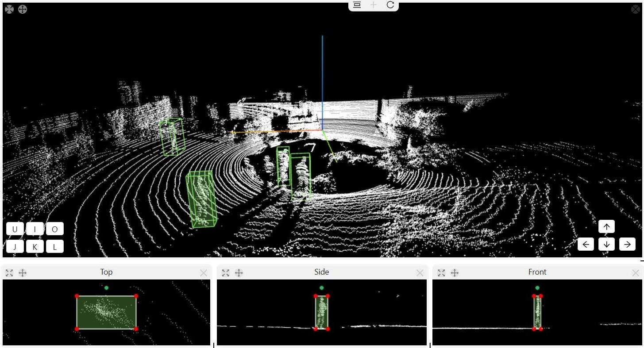Click the right arrow navigation button
This screenshot has width=644, height=348.
(x=627, y=244)
